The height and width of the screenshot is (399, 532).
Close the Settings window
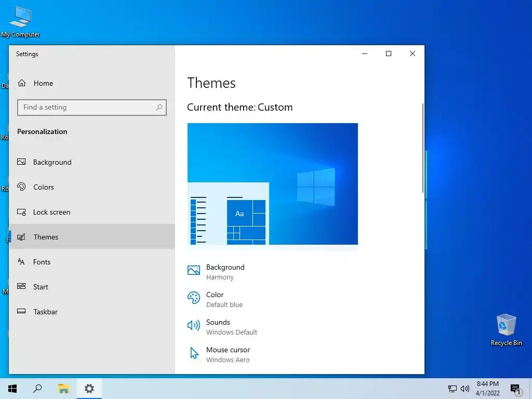click(412, 54)
